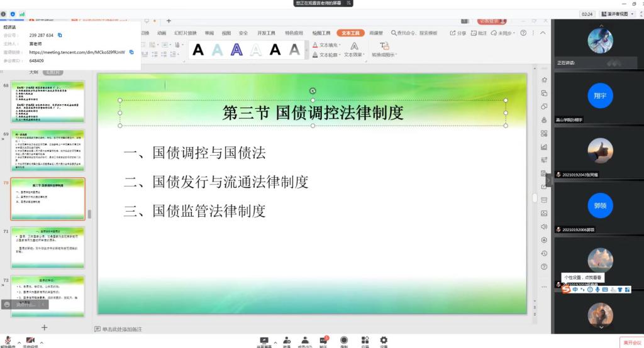
Task: Click the invite participants icon
Action: [287, 340]
